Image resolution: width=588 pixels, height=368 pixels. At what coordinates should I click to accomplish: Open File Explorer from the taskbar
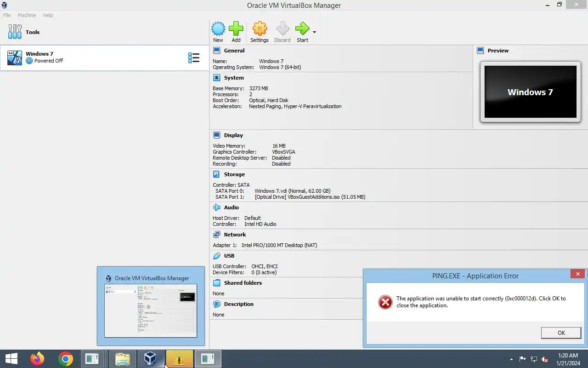(x=122, y=359)
